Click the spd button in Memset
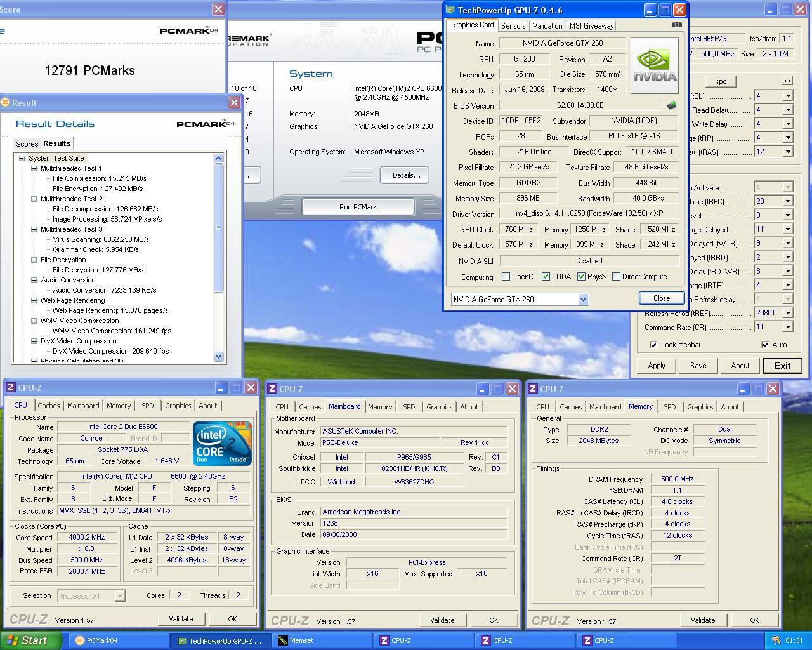 click(721, 81)
